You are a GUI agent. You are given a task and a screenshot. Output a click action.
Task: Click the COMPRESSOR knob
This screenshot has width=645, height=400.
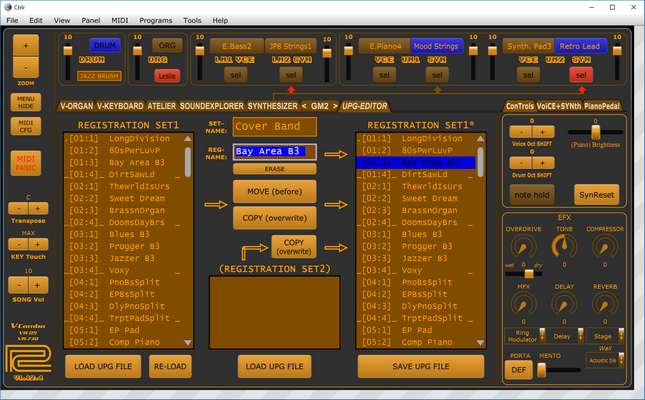(x=604, y=247)
